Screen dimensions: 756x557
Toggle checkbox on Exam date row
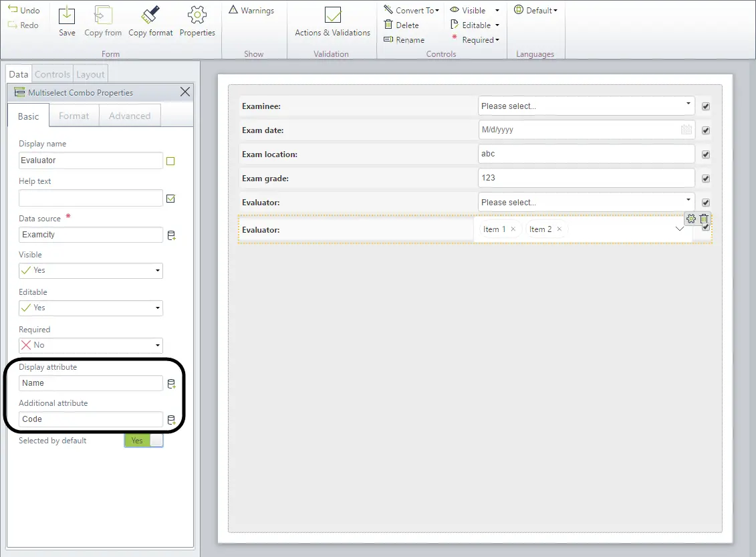706,130
